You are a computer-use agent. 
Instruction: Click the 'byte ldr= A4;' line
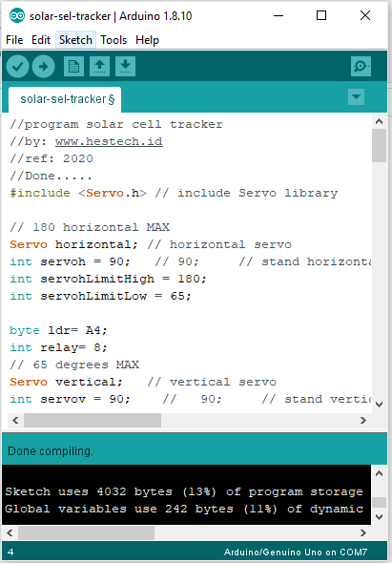58,330
